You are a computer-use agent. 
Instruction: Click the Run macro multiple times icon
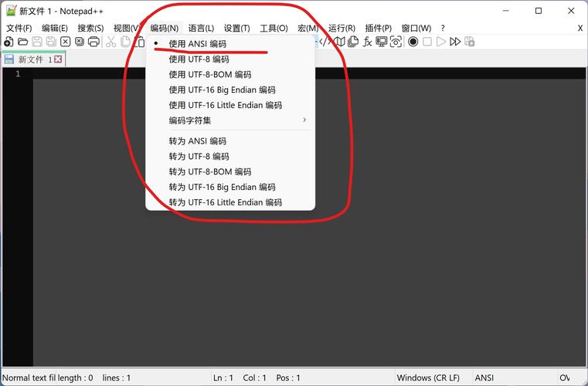click(455, 42)
